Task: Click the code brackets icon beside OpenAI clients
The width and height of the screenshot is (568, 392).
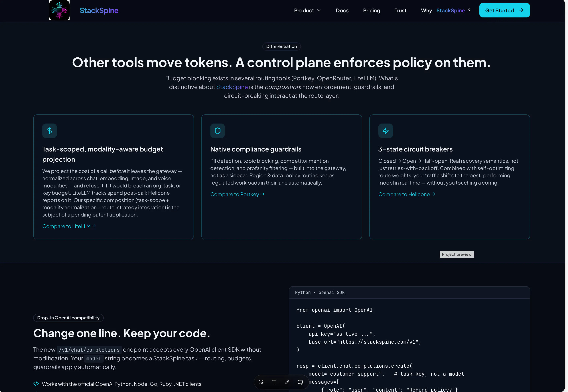Action: click(x=36, y=384)
